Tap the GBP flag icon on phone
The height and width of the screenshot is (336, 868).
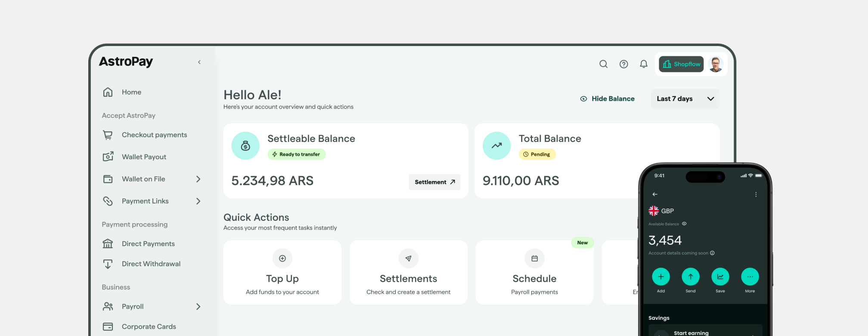(x=654, y=211)
